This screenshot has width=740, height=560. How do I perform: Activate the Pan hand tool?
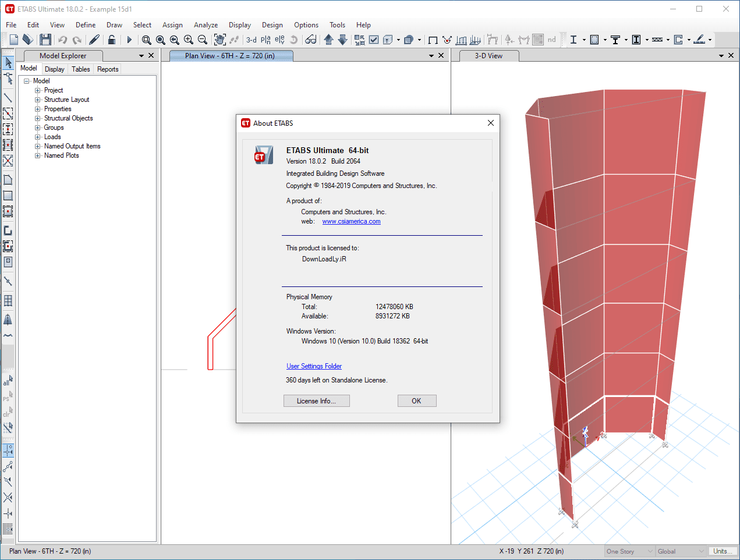pos(219,40)
